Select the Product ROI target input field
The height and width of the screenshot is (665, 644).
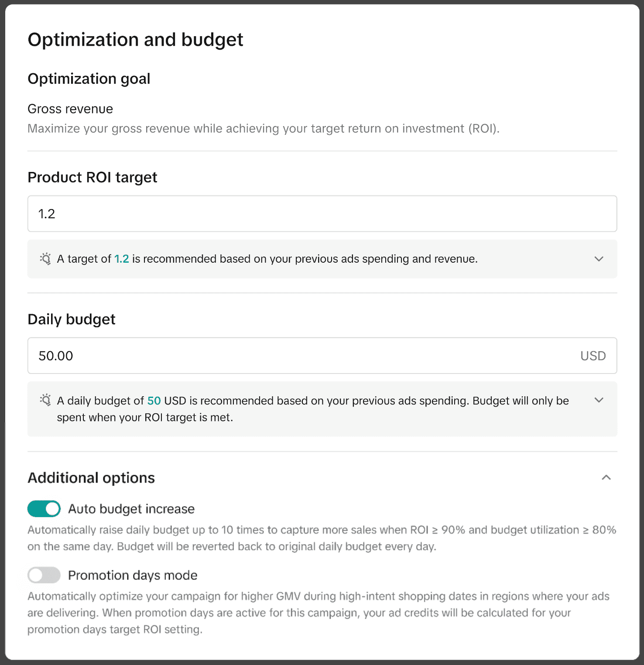click(x=322, y=213)
